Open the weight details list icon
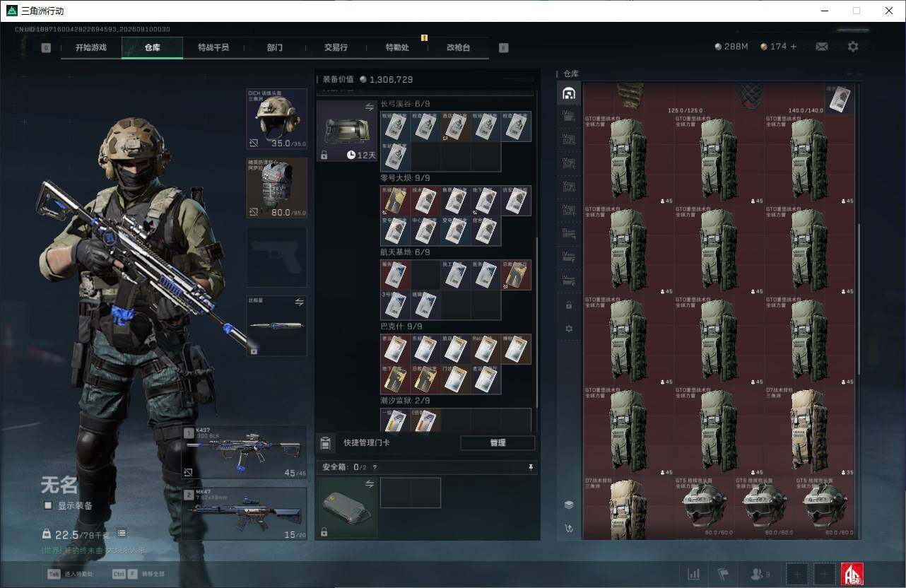Screen dimensions: 906x588 point(122,533)
